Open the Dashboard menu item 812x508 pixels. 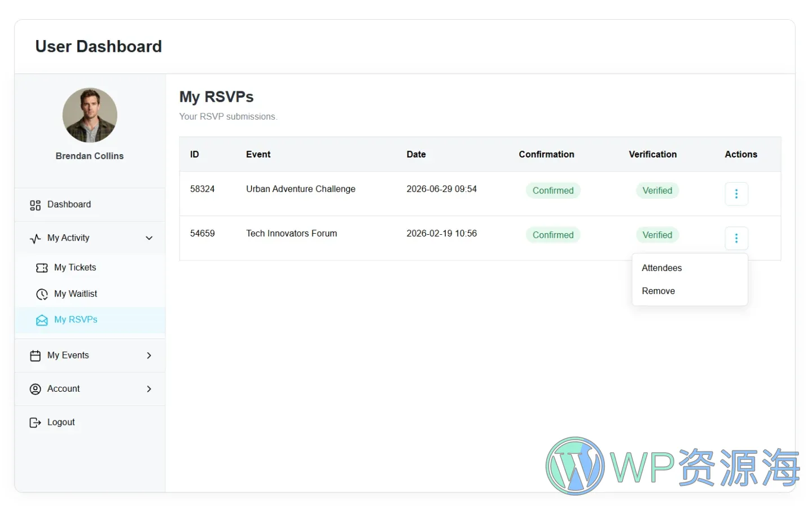pos(90,204)
